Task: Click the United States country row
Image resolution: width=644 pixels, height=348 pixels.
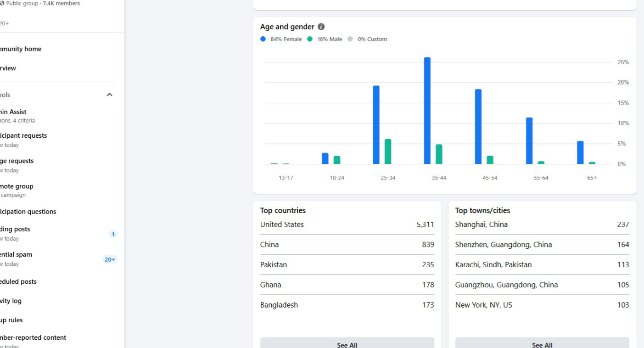Action: (x=347, y=225)
